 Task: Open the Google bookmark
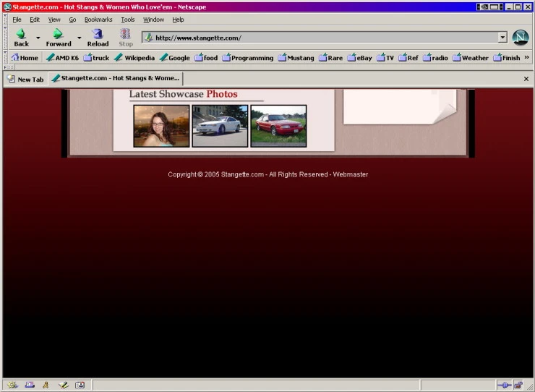pyautogui.click(x=175, y=58)
